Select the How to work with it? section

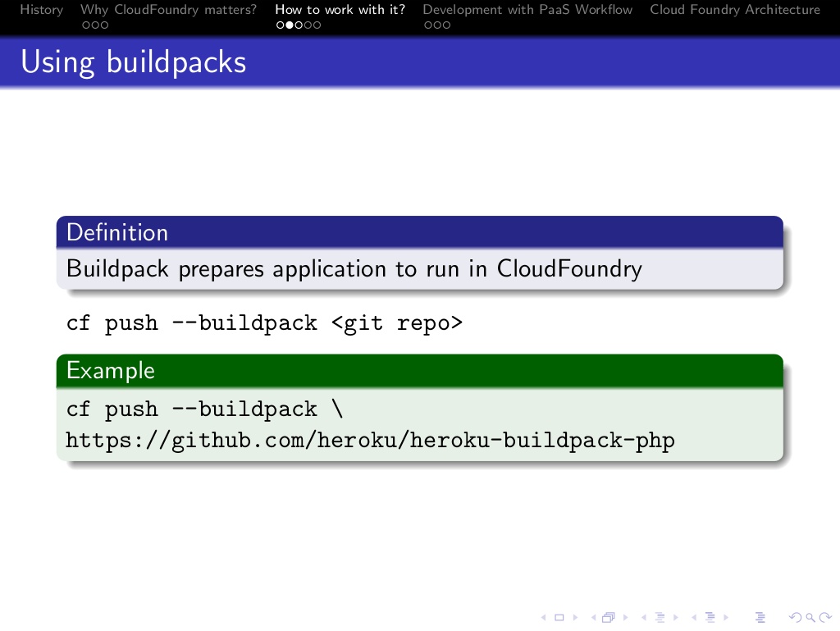point(340,10)
